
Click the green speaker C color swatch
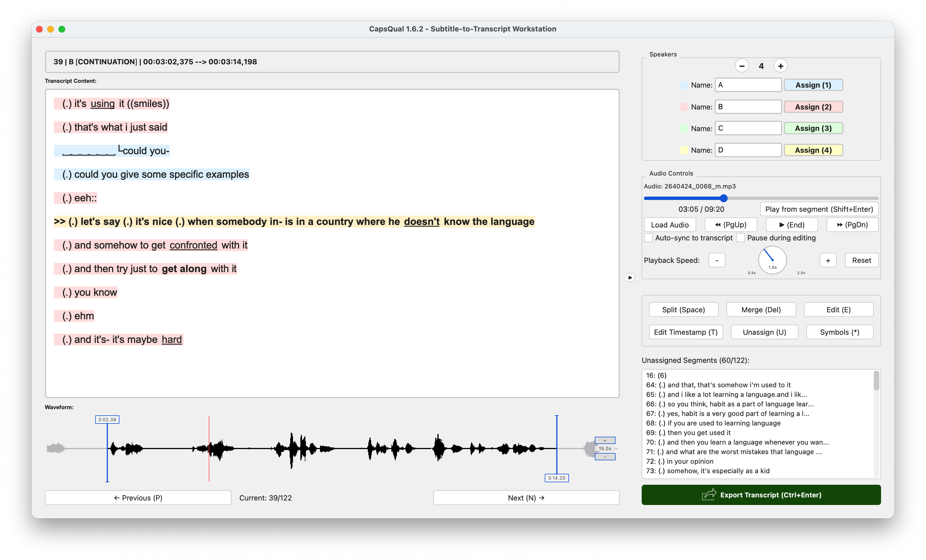pos(684,128)
